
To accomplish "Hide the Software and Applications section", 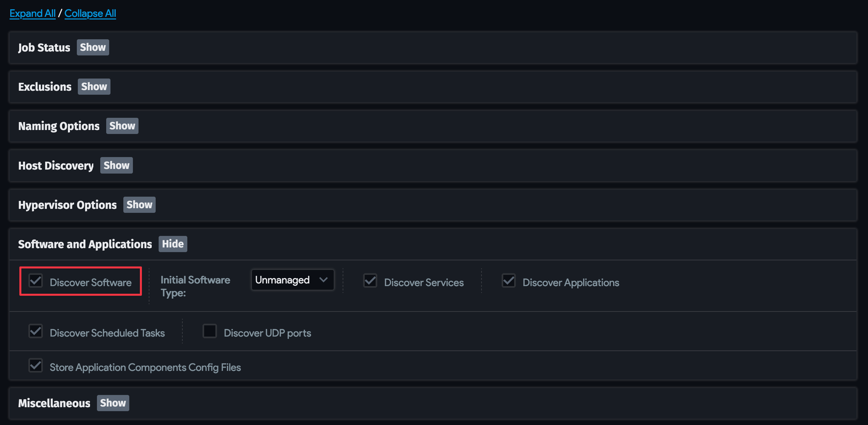I will [172, 244].
